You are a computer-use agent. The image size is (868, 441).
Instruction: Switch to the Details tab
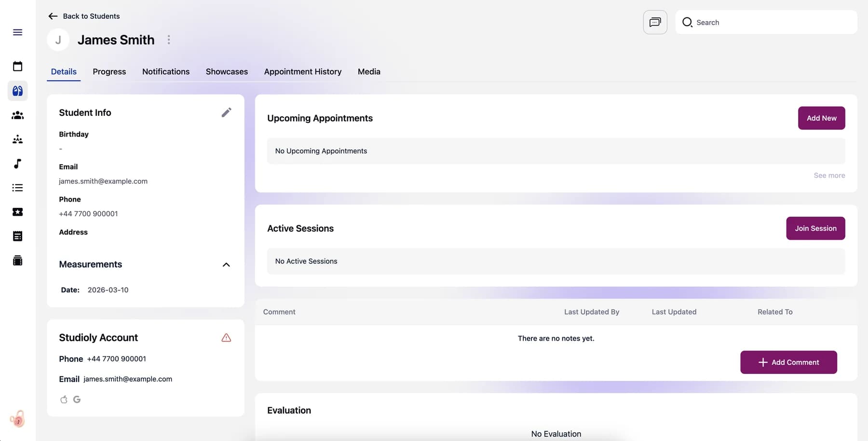[64, 71]
